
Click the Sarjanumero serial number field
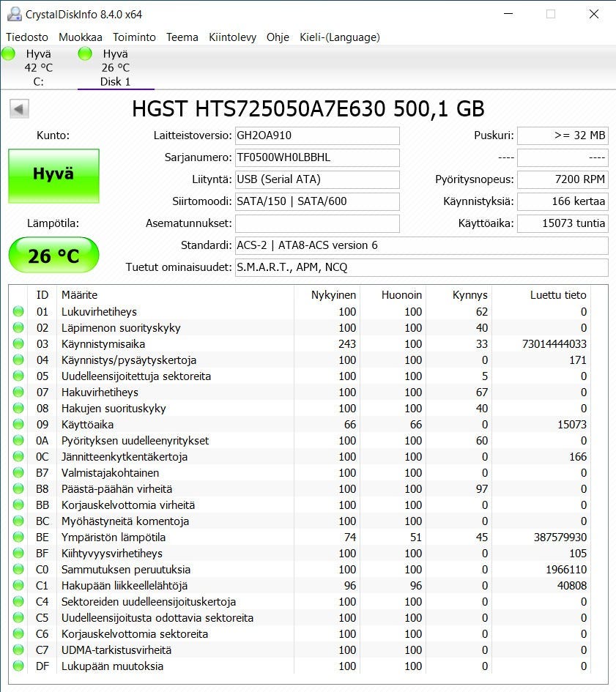point(317,157)
